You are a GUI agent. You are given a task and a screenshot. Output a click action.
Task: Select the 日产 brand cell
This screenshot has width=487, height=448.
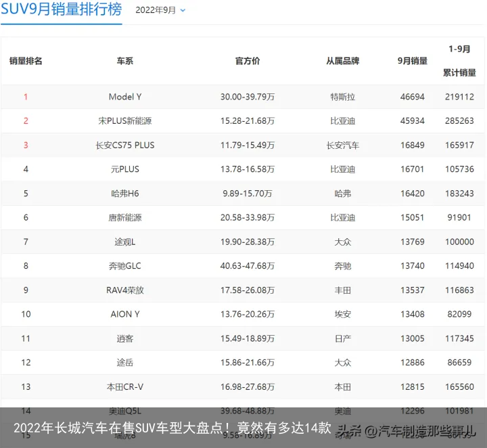point(342,338)
